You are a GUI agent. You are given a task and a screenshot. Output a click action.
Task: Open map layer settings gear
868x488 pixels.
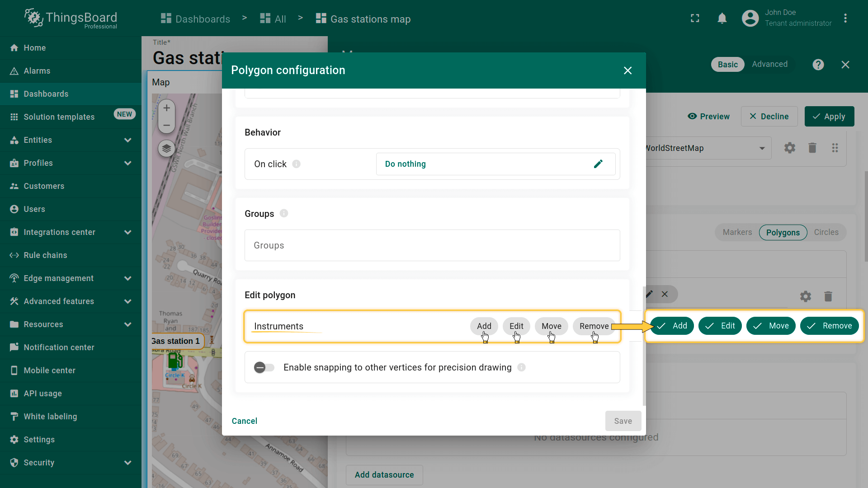[x=789, y=148]
